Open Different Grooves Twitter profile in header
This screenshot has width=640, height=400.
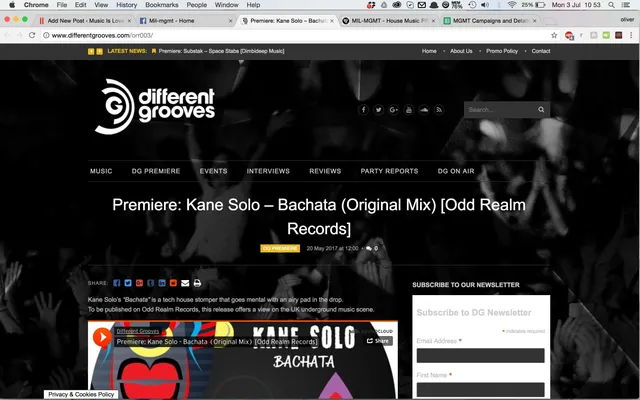coord(378,110)
